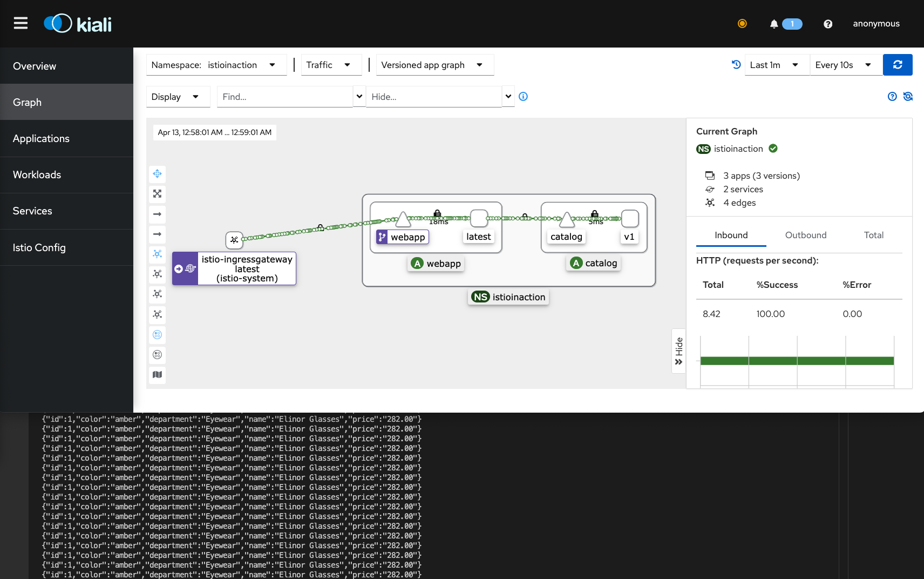The image size is (924, 579).
Task: Click the ingress gateway globe icon
Action: (191, 268)
